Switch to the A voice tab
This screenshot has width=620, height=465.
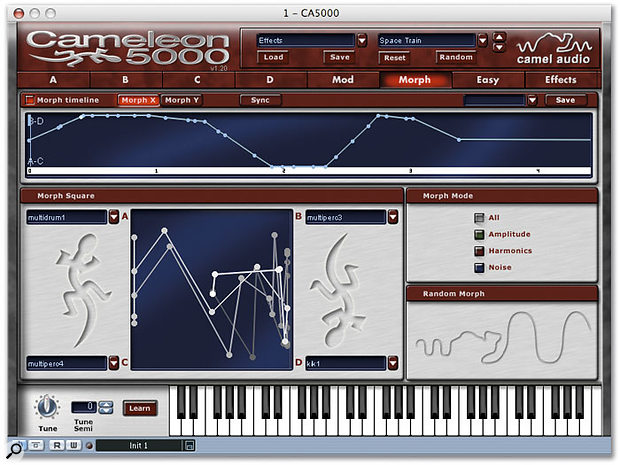pos(53,80)
